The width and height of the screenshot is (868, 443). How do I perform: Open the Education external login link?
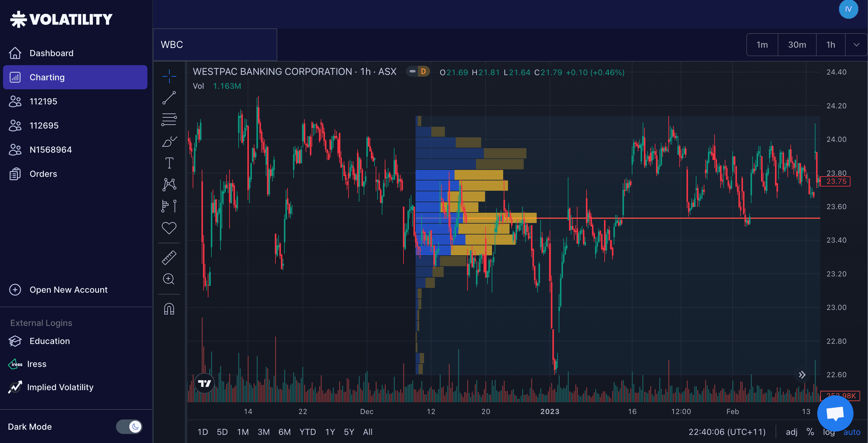coord(50,341)
